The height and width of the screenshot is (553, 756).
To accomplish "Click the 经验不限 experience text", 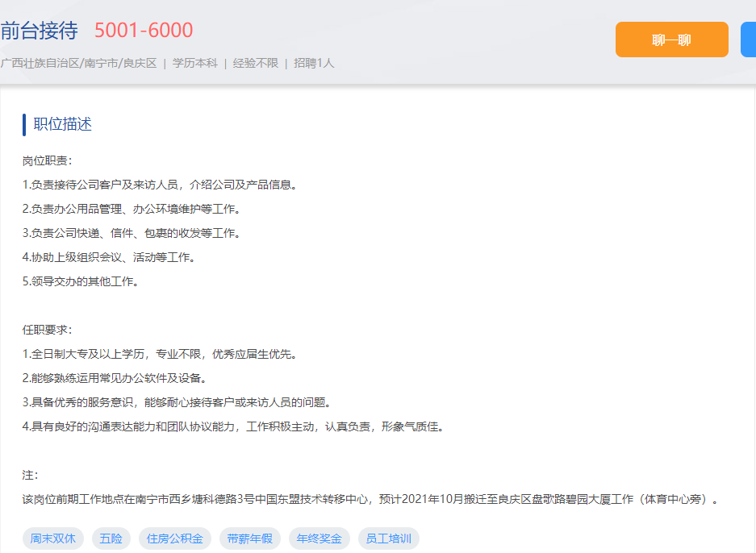I will 256,63.
